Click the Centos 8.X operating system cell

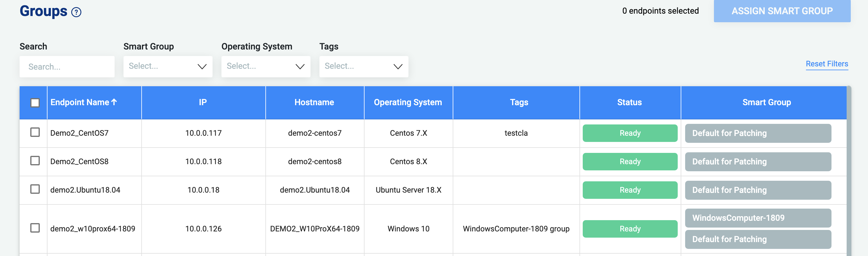(408, 161)
